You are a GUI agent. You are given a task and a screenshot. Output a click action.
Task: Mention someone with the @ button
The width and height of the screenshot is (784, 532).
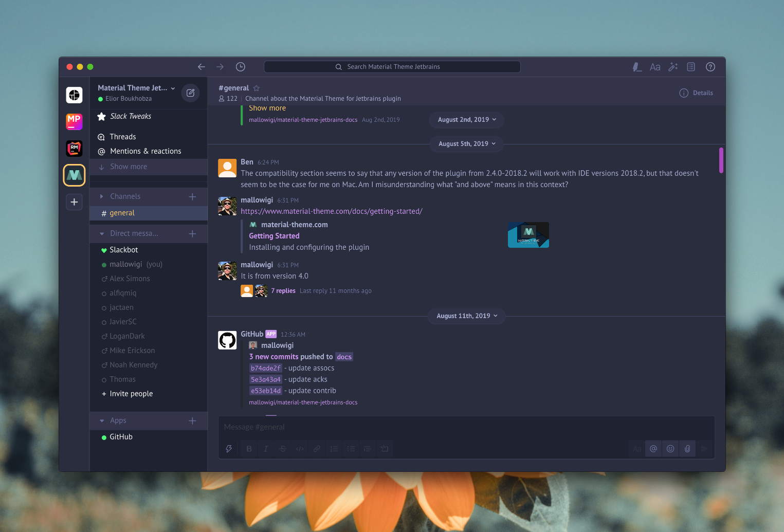point(653,449)
